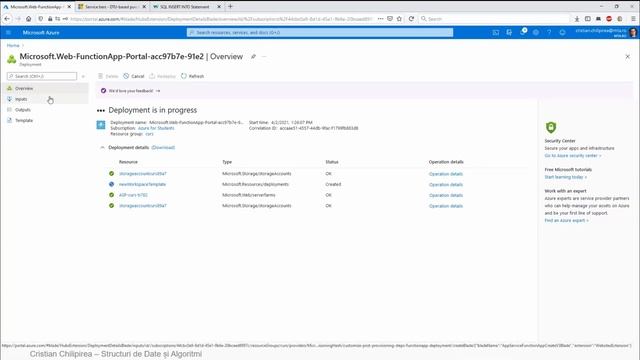Open the Azure portal hamburger menu

point(9,32)
